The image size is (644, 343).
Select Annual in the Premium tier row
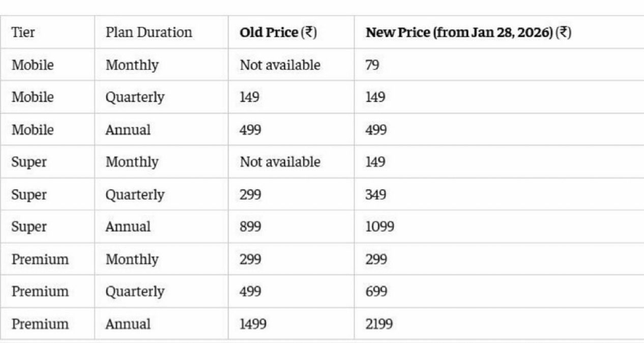(128, 324)
